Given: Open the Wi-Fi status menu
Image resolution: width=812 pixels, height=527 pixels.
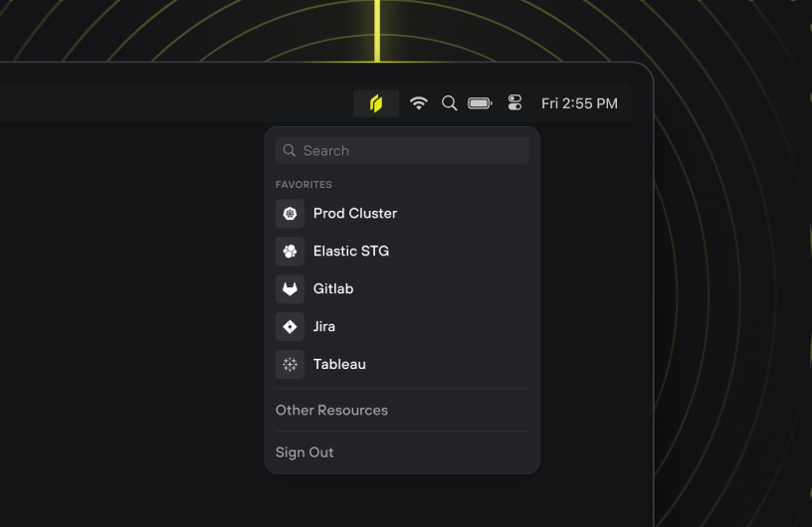Looking at the screenshot, I should pos(419,103).
